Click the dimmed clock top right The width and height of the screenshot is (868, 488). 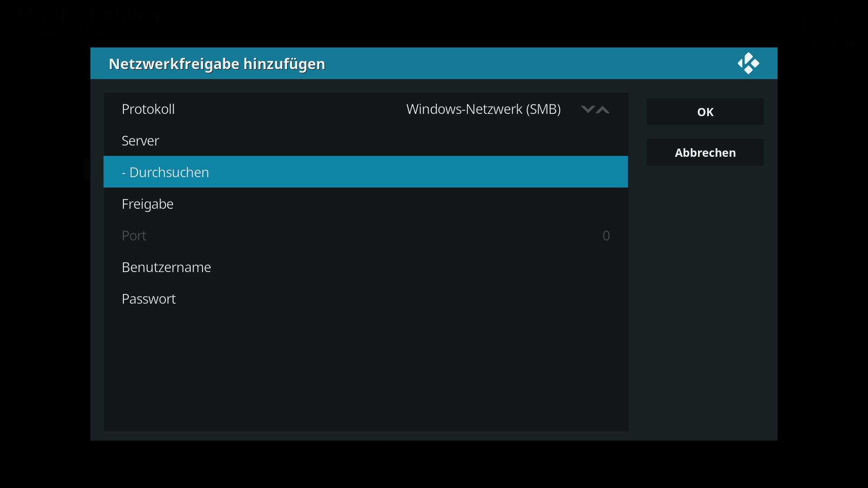coord(824,23)
